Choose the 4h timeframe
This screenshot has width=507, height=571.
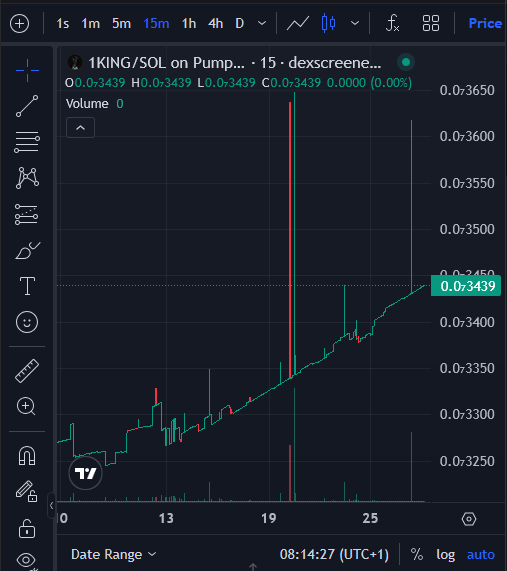215,24
